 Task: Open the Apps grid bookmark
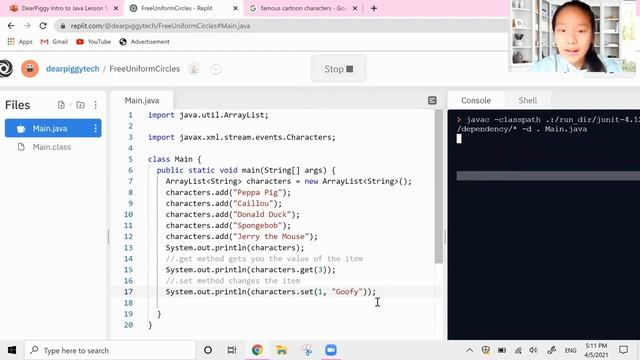coord(20,42)
